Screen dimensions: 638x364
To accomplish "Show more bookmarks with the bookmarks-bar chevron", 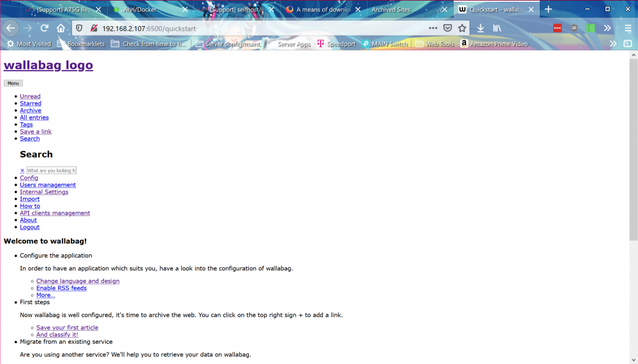I will pos(613,43).
